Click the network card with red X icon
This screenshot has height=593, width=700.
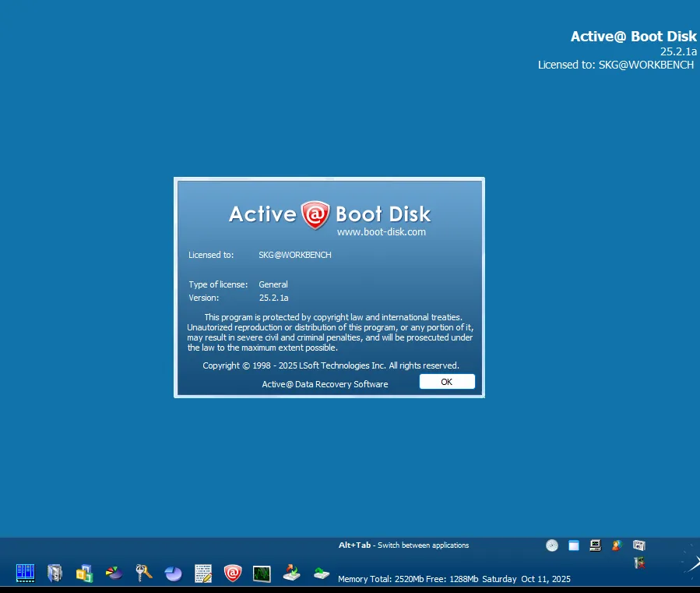click(x=639, y=563)
